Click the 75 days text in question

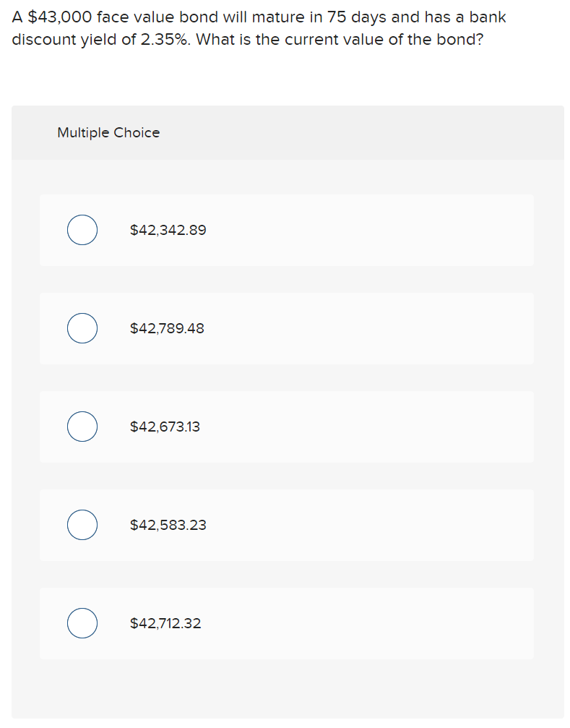point(357,17)
